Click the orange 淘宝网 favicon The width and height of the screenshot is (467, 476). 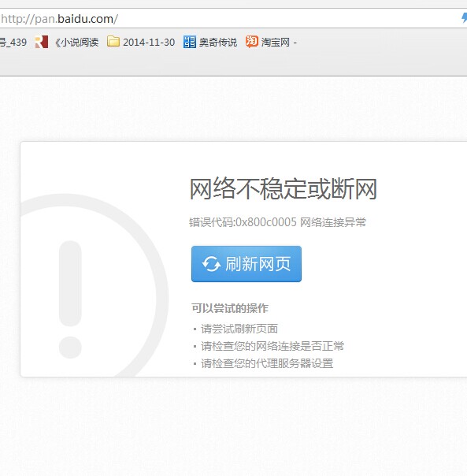coord(251,42)
